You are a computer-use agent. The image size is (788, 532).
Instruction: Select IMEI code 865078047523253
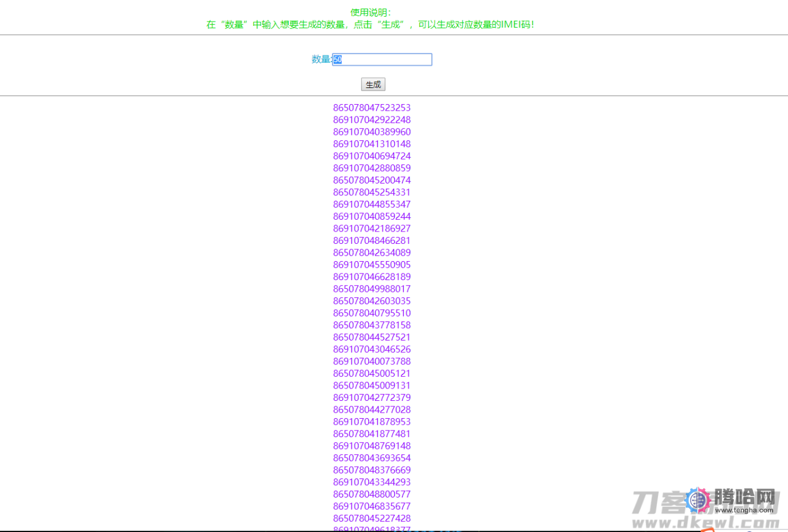(x=372, y=108)
